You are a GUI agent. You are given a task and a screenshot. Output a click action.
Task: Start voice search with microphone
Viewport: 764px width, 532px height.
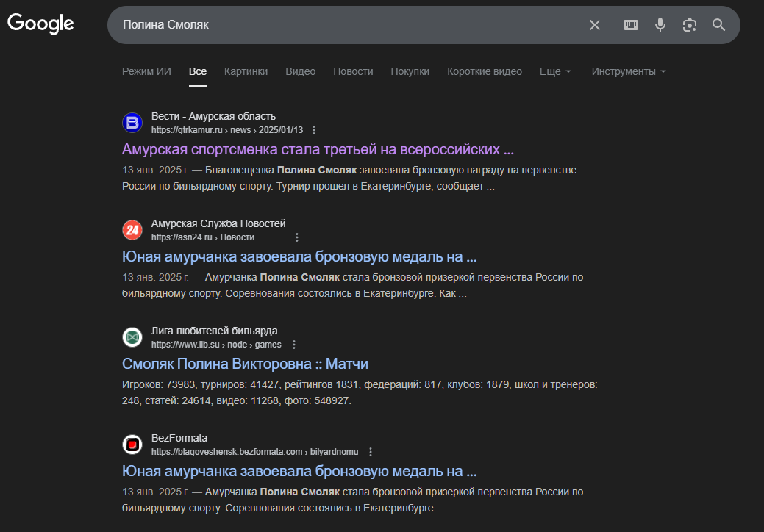(660, 25)
